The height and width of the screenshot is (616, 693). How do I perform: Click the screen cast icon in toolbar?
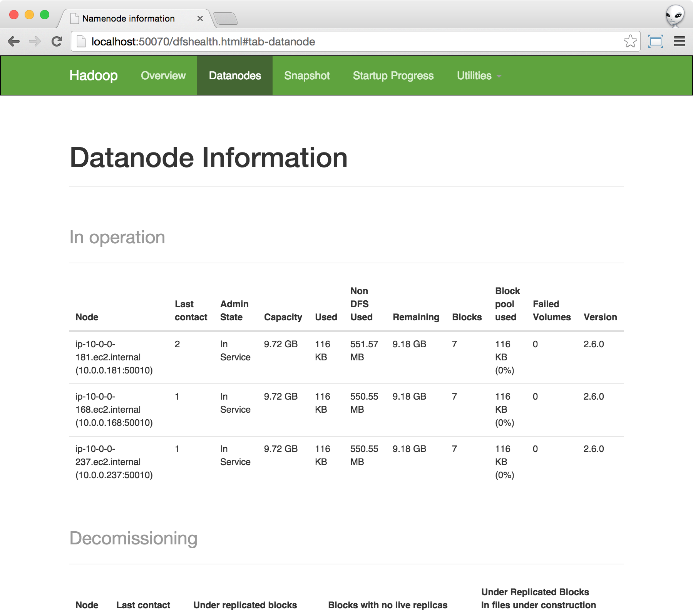click(655, 41)
